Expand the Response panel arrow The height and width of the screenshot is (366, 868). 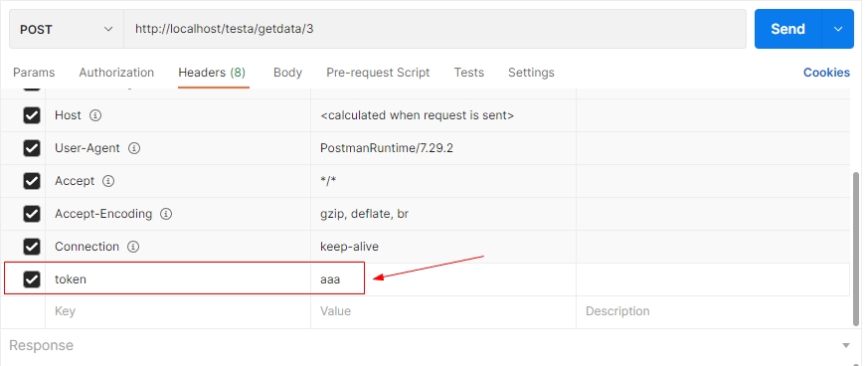click(x=846, y=345)
